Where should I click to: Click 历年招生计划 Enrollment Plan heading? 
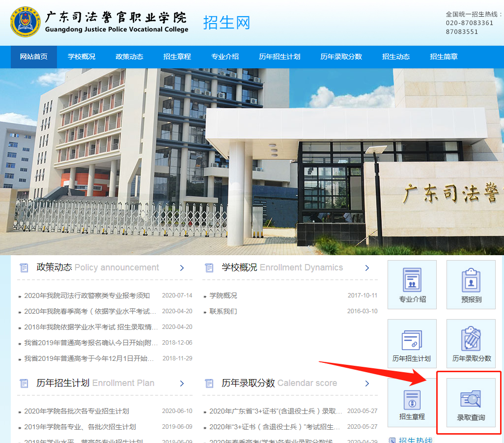(x=95, y=383)
